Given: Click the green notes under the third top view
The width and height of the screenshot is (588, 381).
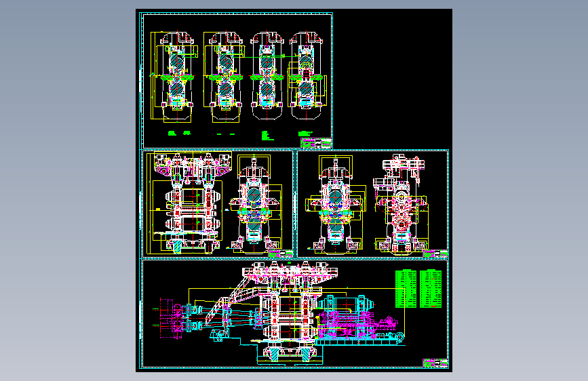Looking at the screenshot, I should pos(267,136).
